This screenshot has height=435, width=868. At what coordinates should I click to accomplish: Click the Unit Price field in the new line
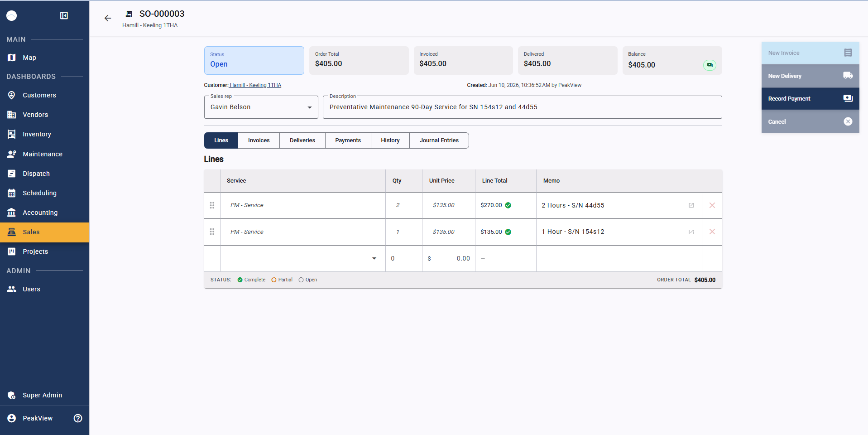(449, 258)
